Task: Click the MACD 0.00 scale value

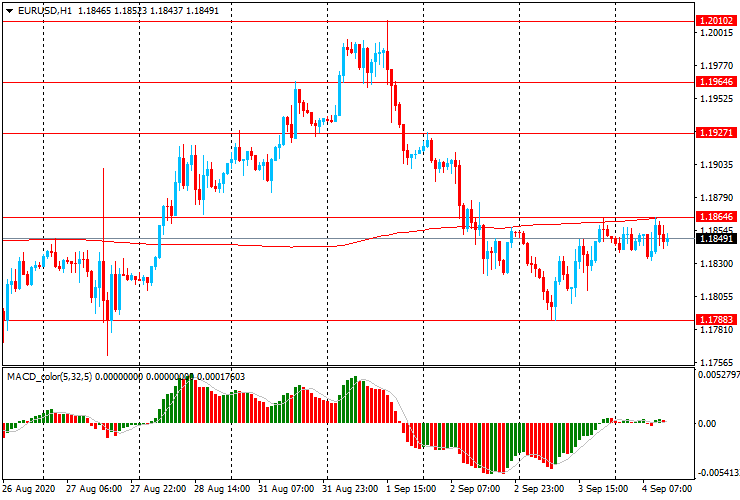Action: [x=706, y=424]
